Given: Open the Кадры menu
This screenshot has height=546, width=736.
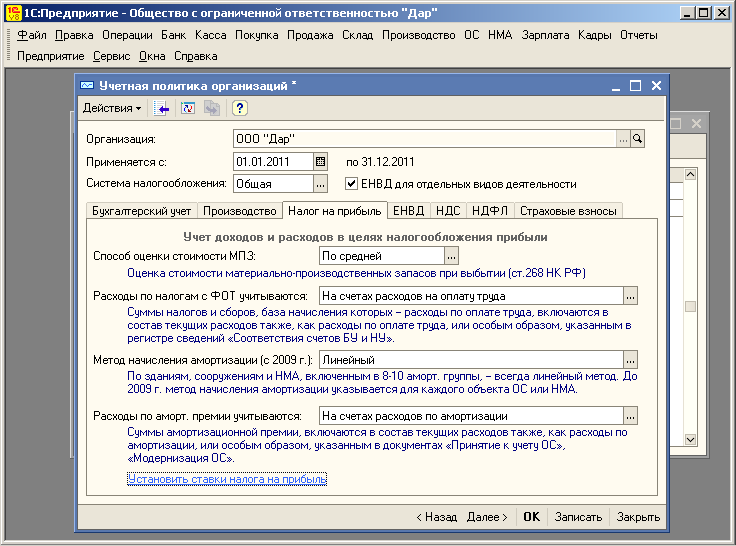Looking at the screenshot, I should [594, 35].
